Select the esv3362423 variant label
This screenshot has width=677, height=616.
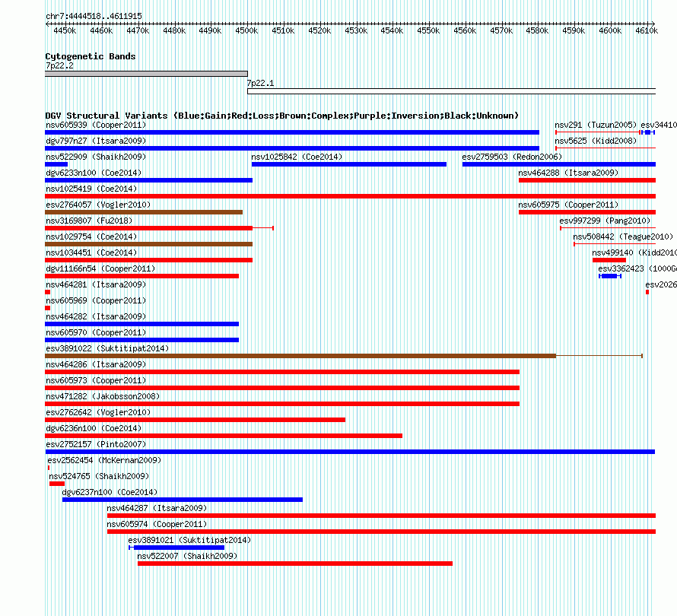(x=637, y=269)
